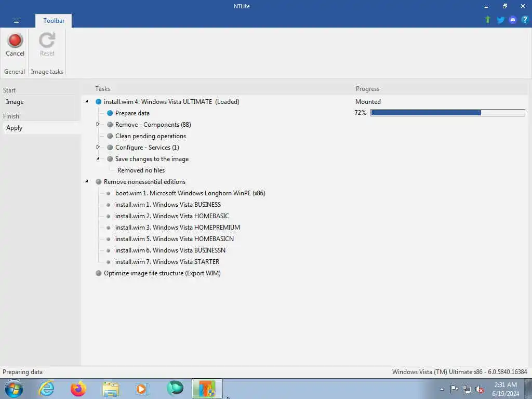532x399 pixels.
Task: Expand Configure - Services (1) node
Action: click(x=98, y=147)
